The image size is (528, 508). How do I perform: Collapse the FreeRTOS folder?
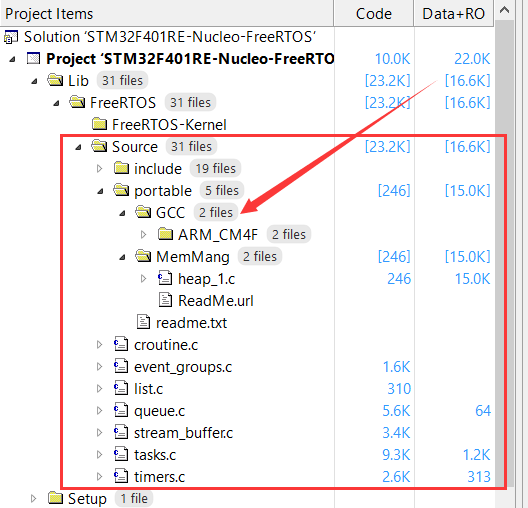click(x=56, y=103)
